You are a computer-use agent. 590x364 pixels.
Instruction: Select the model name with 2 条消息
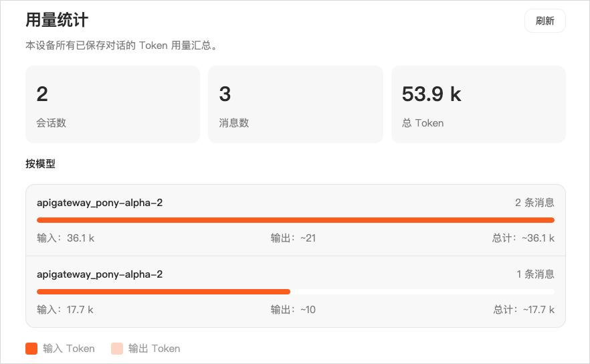click(100, 202)
